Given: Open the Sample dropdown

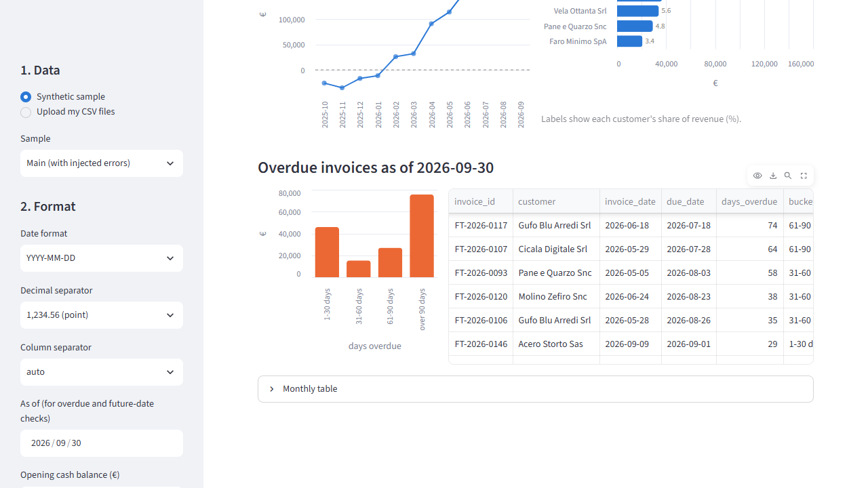Looking at the screenshot, I should [102, 163].
